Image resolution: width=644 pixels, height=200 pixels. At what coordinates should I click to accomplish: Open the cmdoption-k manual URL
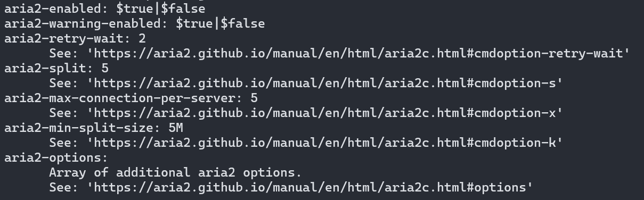(x=325, y=143)
